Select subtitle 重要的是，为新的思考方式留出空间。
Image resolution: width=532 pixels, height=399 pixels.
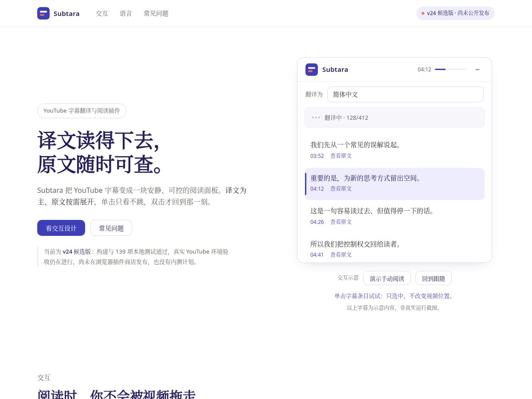point(395,184)
